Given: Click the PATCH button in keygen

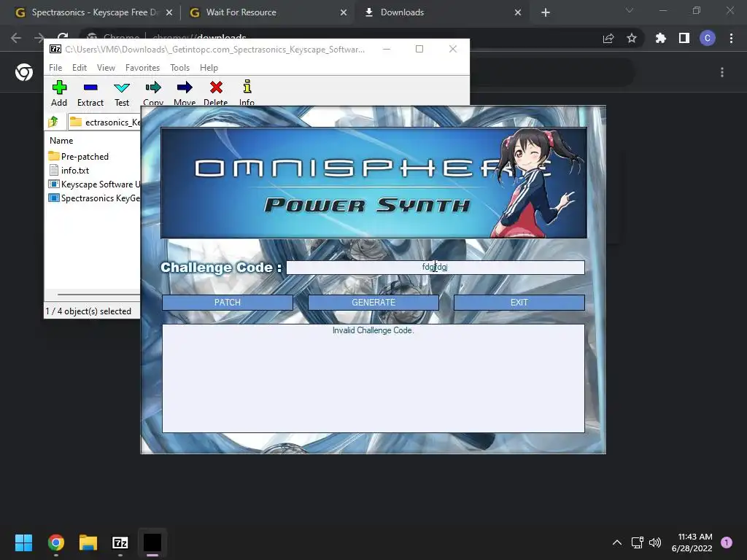Looking at the screenshot, I should 228,303.
